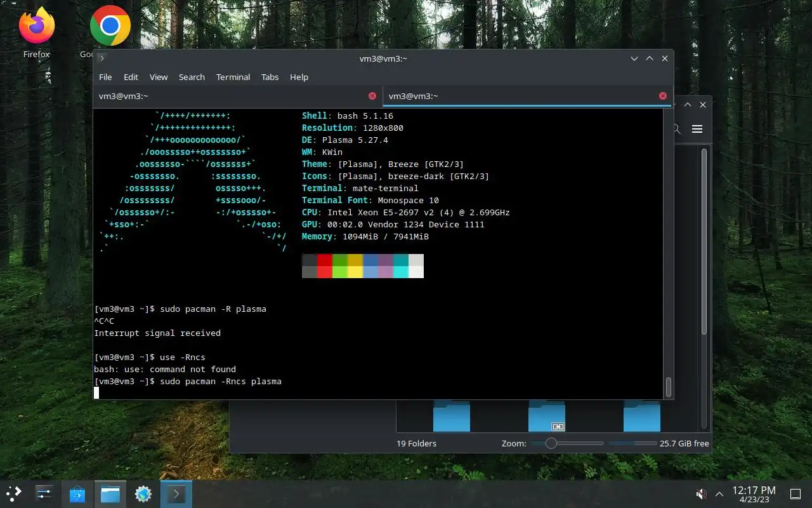This screenshot has height=508, width=812.
Task: Click the 'Terminal: mate-terminal' line
Action: 360,188
